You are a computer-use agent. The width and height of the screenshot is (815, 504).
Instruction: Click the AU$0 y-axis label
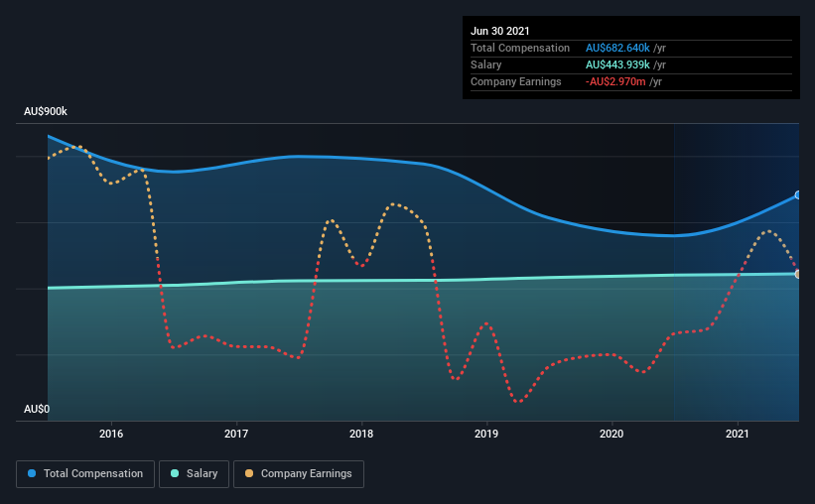pyautogui.click(x=37, y=410)
